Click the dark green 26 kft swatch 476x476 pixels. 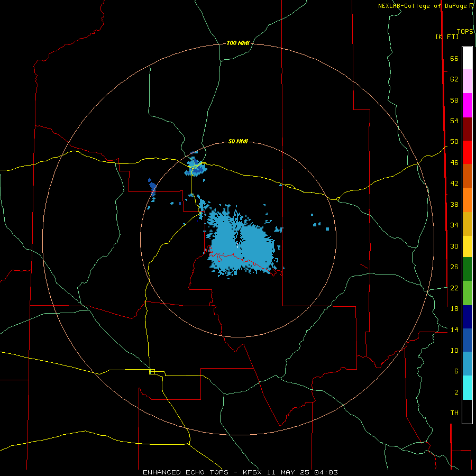point(467,269)
